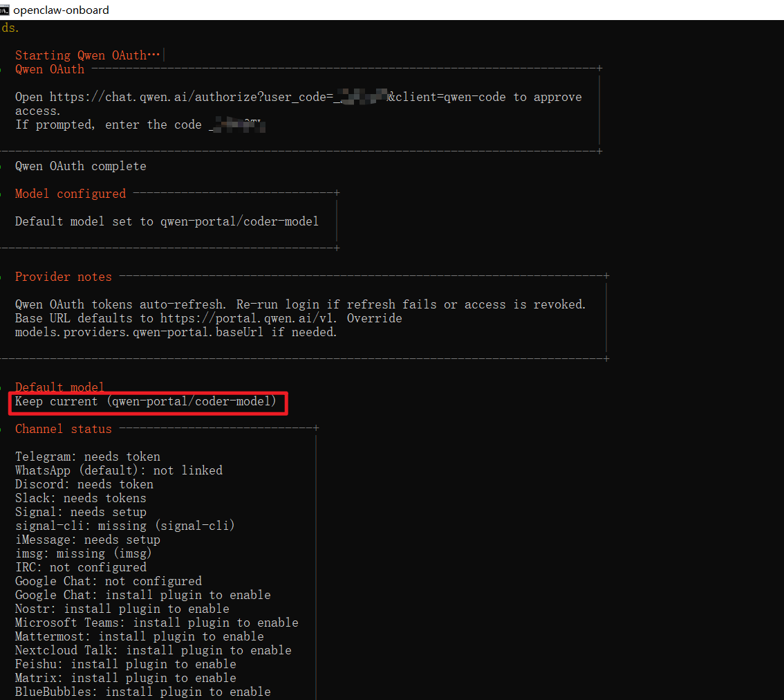Click 'imsg: missing (imsg)' line

83,553
